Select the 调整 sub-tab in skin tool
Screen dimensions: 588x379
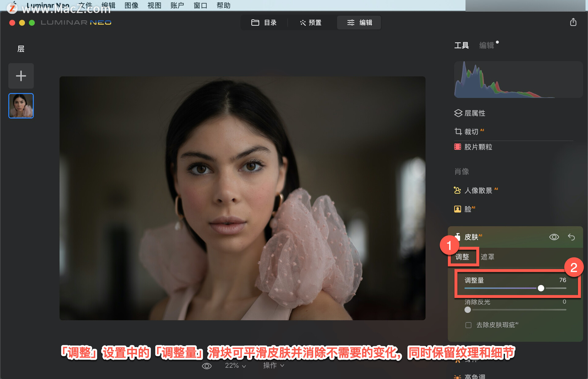(462, 257)
